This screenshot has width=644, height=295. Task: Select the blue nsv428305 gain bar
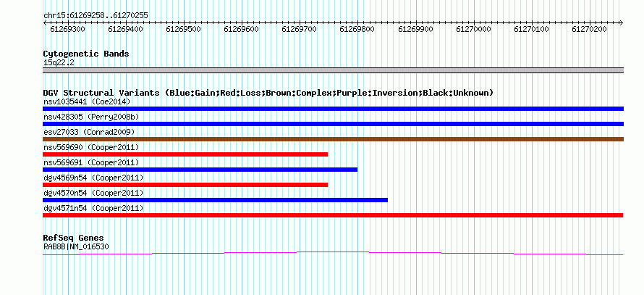(x=333, y=124)
